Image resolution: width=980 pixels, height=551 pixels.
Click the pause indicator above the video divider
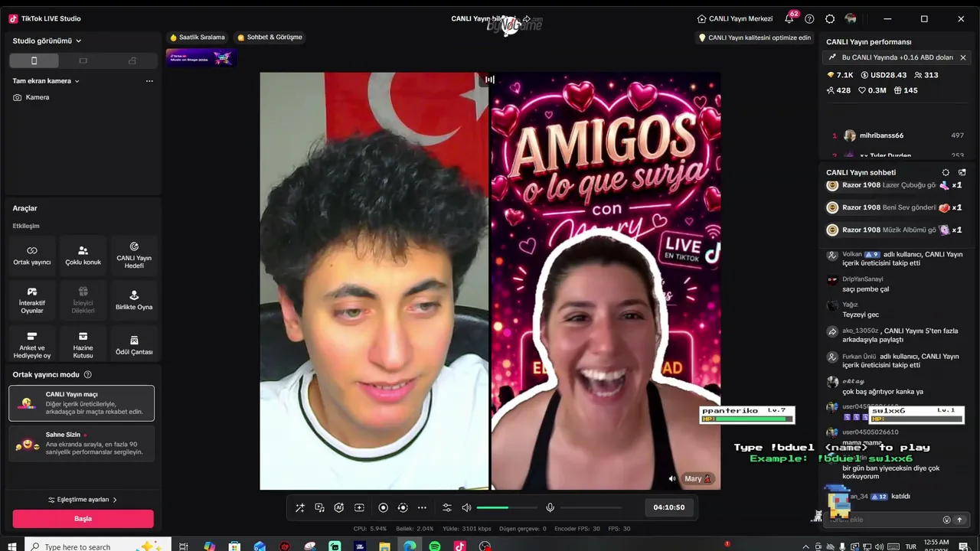click(x=490, y=80)
